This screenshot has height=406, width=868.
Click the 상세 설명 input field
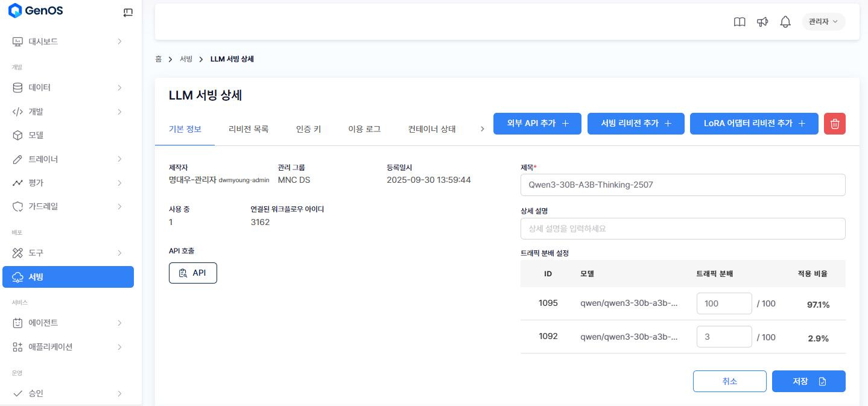682,229
